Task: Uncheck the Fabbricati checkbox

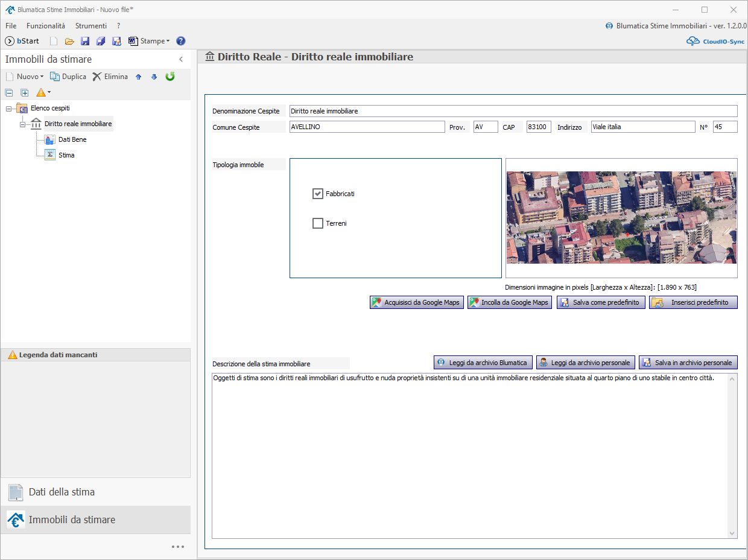Action: click(318, 194)
